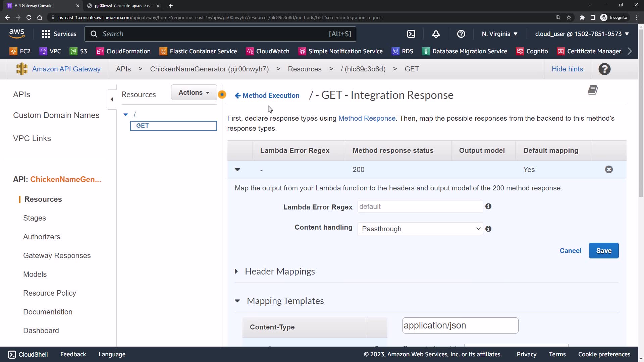Open Stages in the left navigation
This screenshot has height=362, width=644.
pyautogui.click(x=35, y=218)
